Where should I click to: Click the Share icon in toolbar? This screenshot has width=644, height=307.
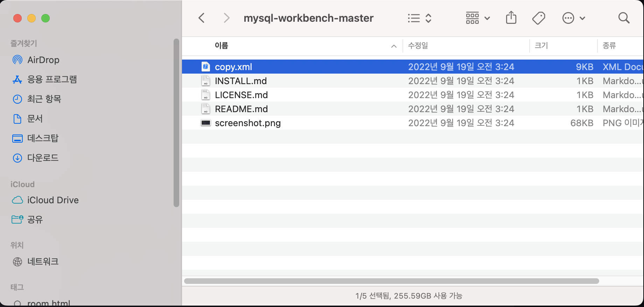(511, 18)
